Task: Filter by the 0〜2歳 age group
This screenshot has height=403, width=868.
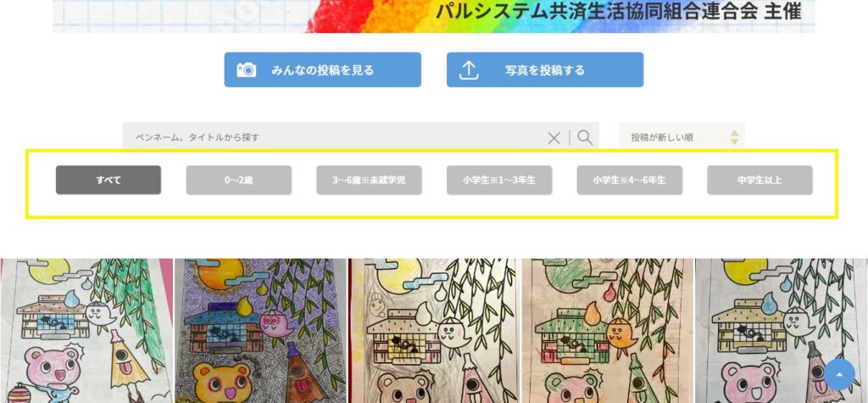Action: click(238, 180)
